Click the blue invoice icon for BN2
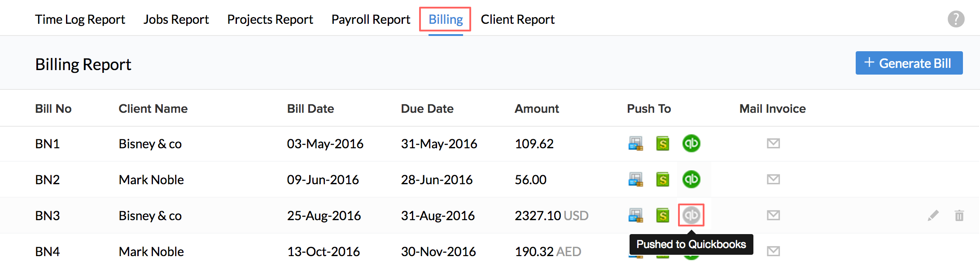This screenshot has width=980, height=266. click(x=635, y=180)
